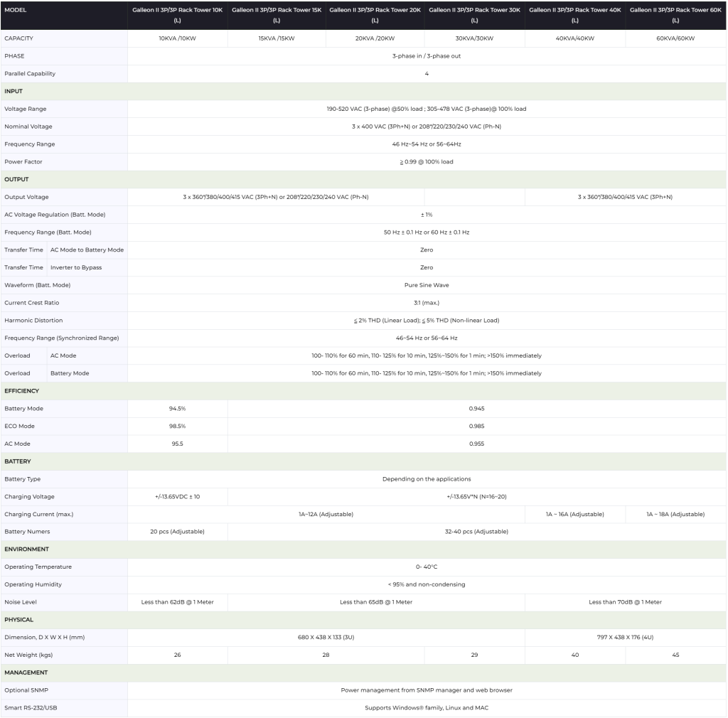Click the Optional SNMP power management description
The width and height of the screenshot is (728, 718).
427,690
